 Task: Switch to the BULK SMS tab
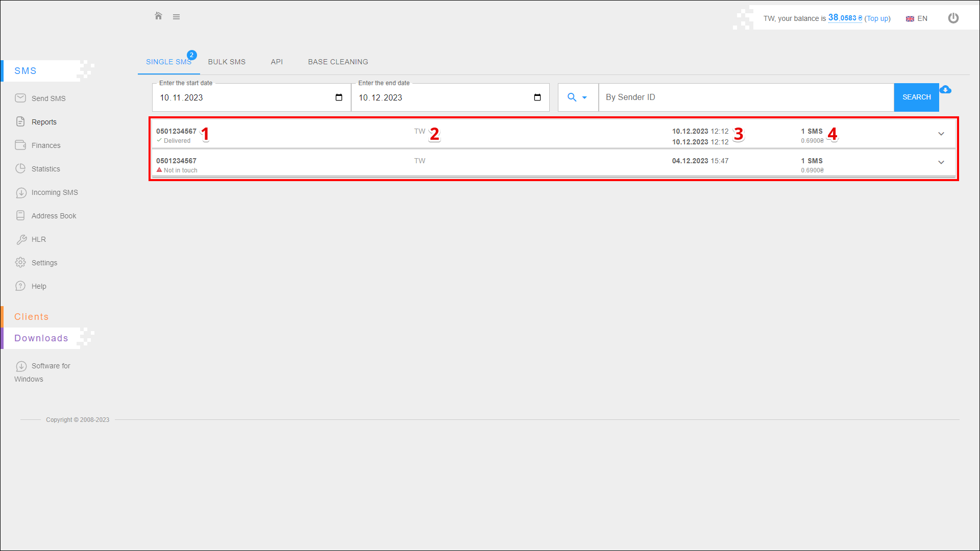tap(227, 62)
